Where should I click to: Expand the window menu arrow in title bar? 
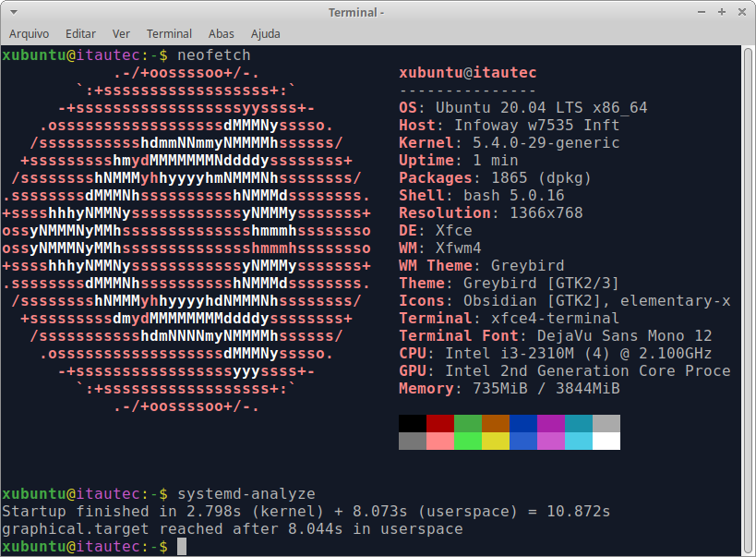[x=13, y=12]
